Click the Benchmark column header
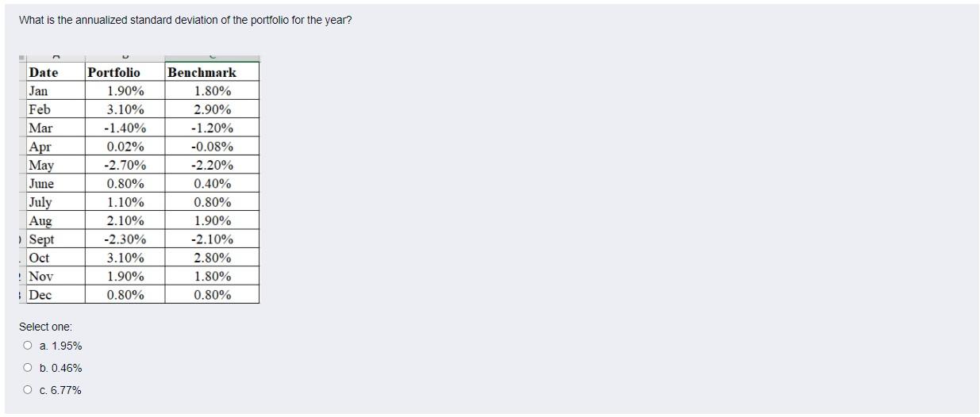 (202, 72)
